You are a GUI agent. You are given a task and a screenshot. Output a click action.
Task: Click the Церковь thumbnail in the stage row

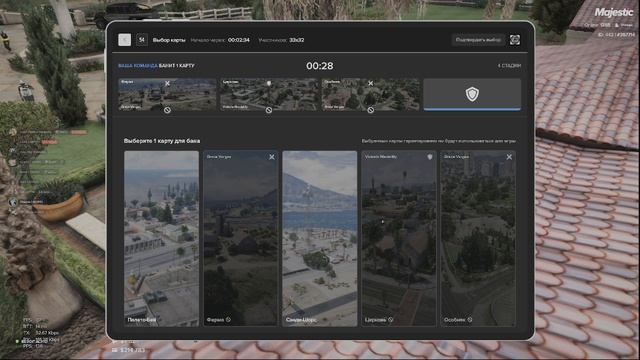point(269,94)
